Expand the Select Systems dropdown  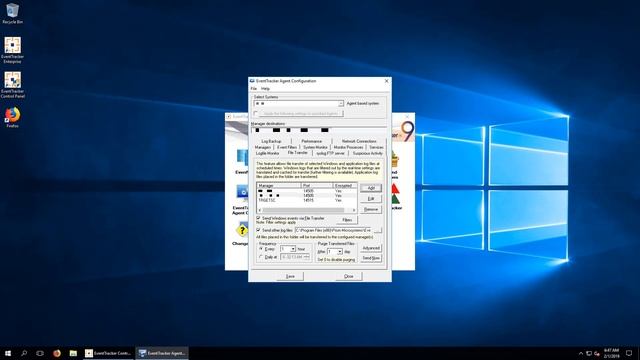tap(340, 104)
